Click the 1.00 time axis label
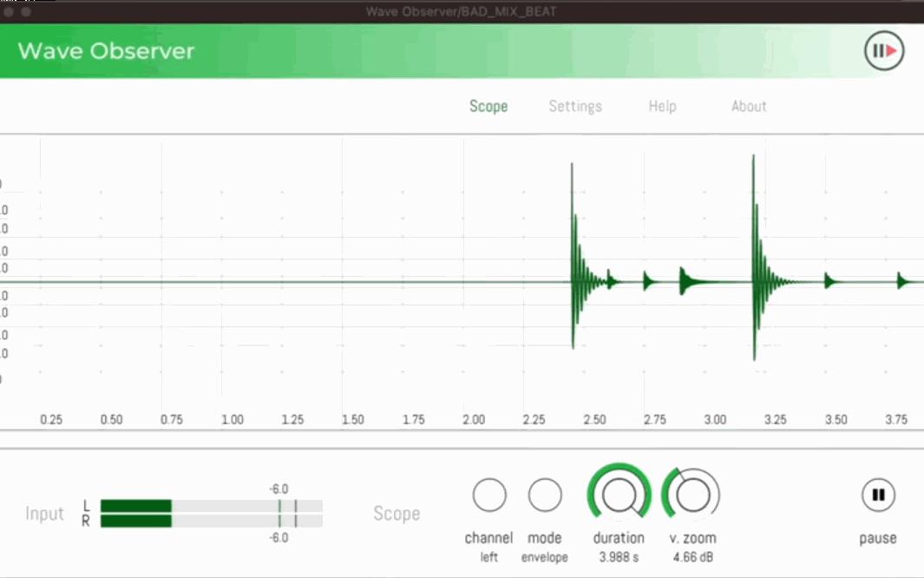 pyautogui.click(x=233, y=419)
